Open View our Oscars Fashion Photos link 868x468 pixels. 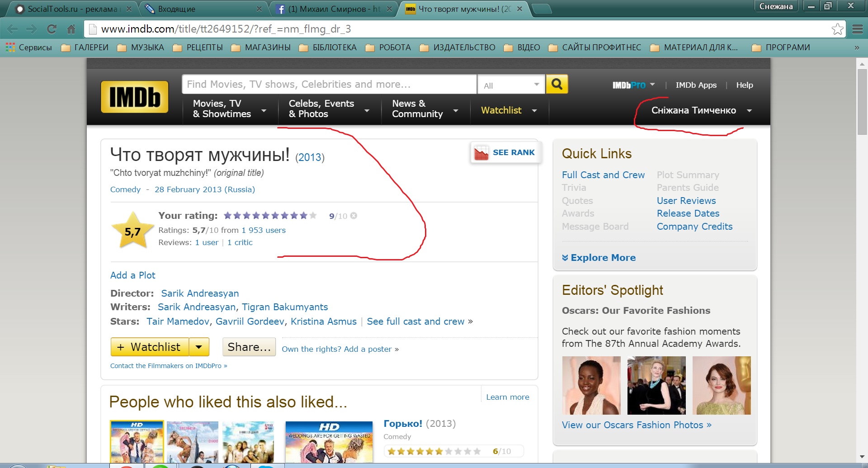click(637, 425)
